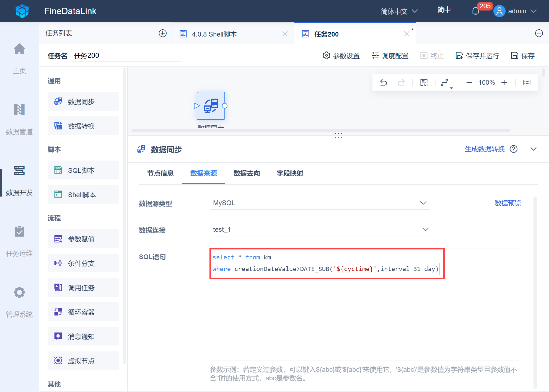
Task: Click the 数据同步 node on canvas
Action: [x=211, y=106]
